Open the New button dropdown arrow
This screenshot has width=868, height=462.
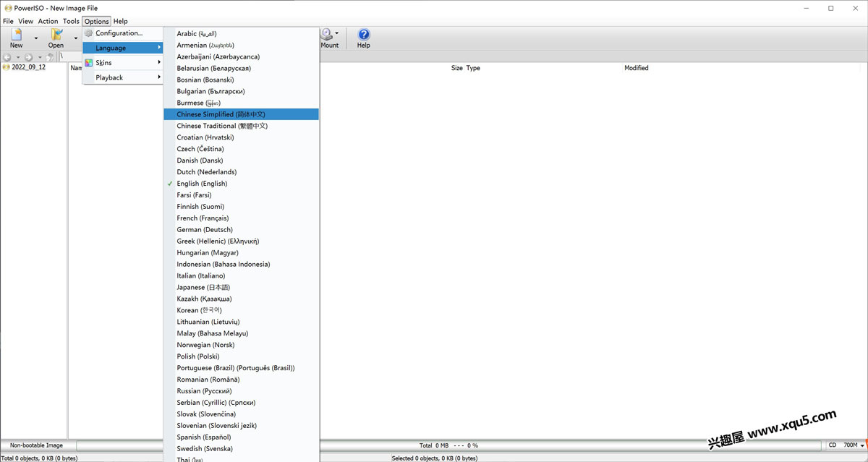pyautogui.click(x=35, y=38)
